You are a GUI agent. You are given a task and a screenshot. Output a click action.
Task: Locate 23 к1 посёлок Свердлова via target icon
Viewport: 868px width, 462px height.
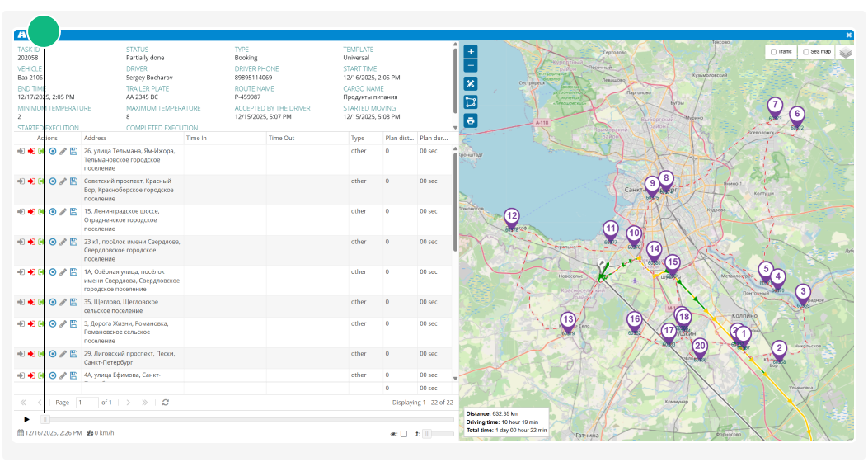(x=53, y=243)
